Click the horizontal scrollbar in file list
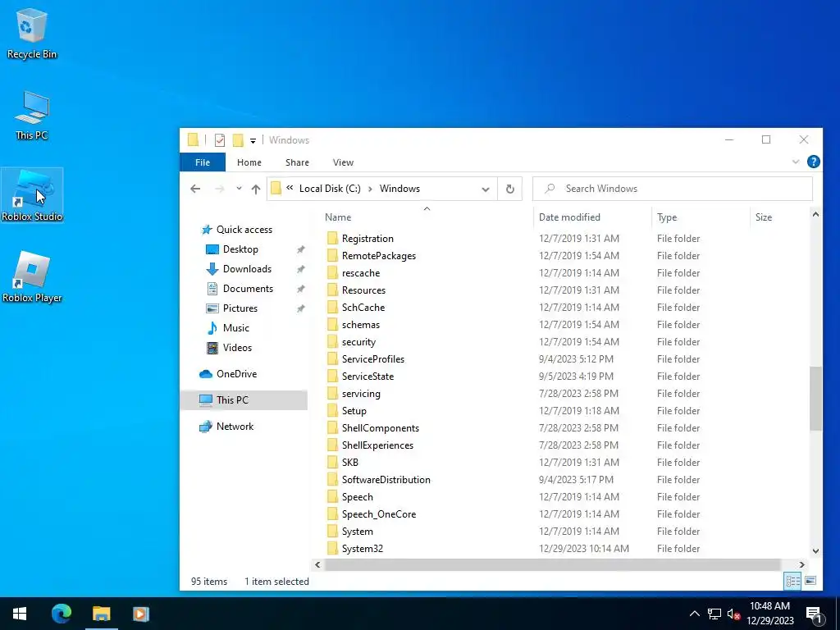Image resolution: width=840 pixels, height=630 pixels. pyautogui.click(x=552, y=564)
